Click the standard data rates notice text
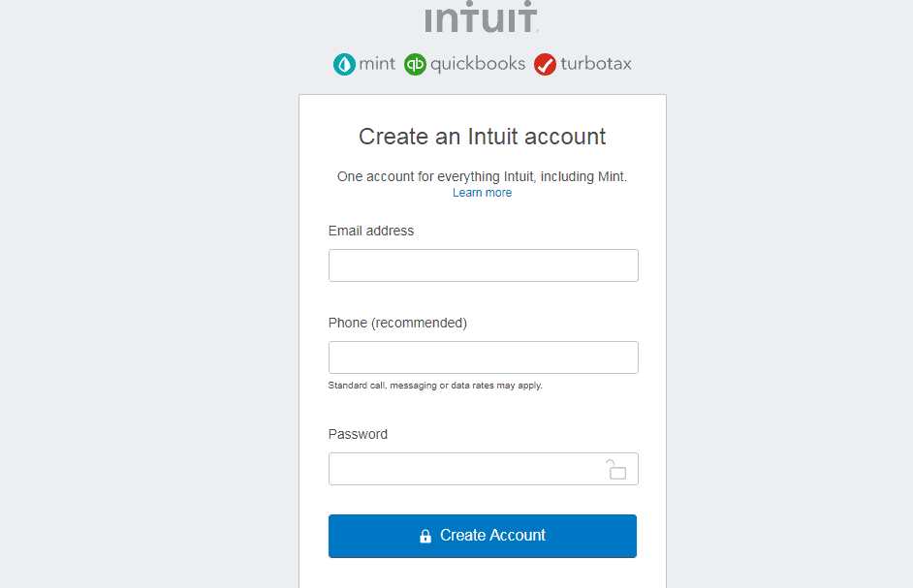This screenshot has width=913, height=588. [435, 386]
